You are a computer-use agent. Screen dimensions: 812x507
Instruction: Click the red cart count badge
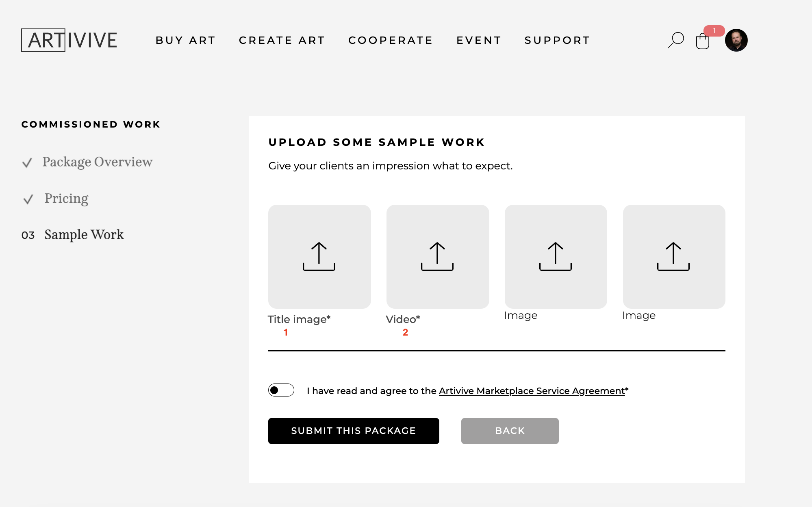click(x=714, y=31)
